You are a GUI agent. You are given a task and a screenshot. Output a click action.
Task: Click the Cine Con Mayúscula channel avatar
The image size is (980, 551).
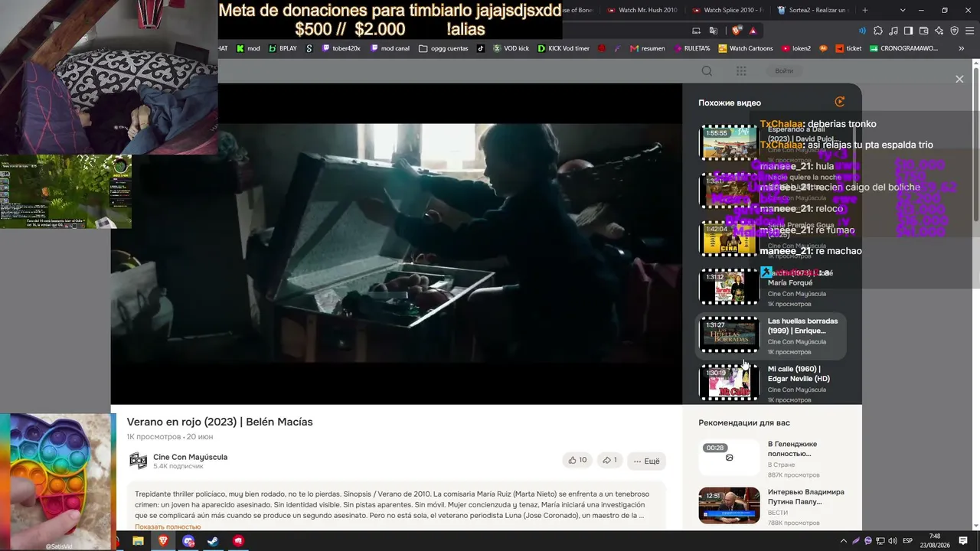[138, 461]
